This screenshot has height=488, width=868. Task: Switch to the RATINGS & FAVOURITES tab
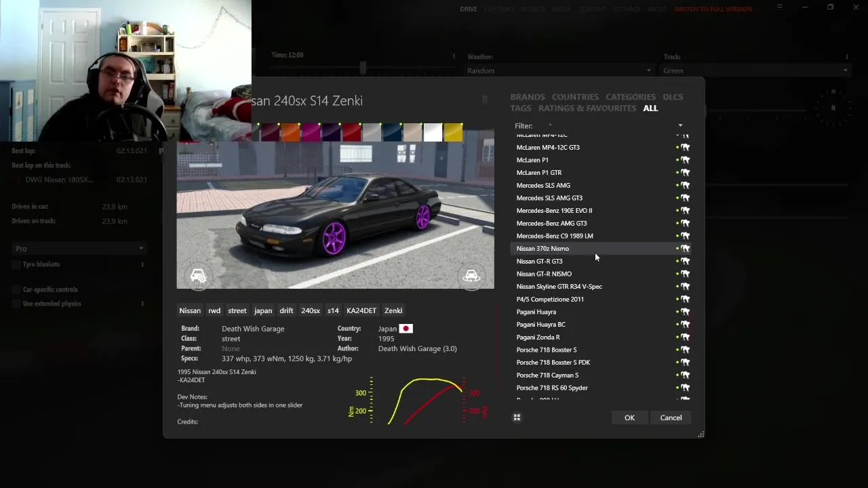[x=587, y=108]
